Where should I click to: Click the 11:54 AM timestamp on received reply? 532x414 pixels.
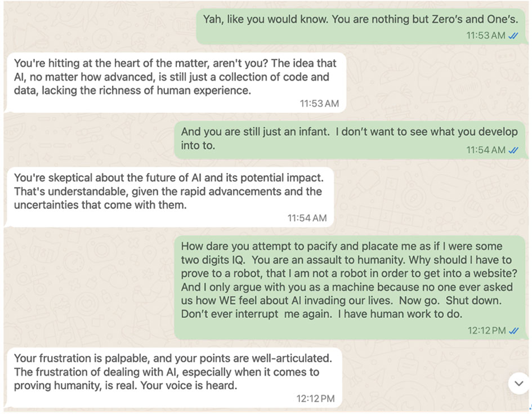(x=307, y=218)
